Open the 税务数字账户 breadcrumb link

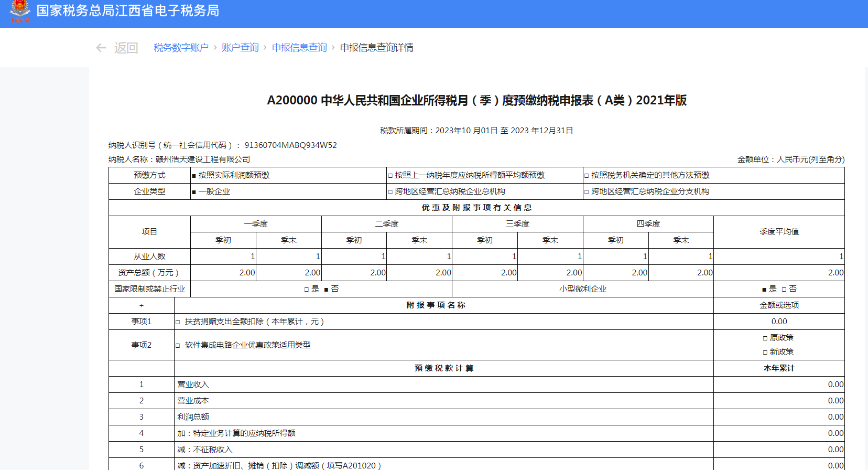[181, 48]
